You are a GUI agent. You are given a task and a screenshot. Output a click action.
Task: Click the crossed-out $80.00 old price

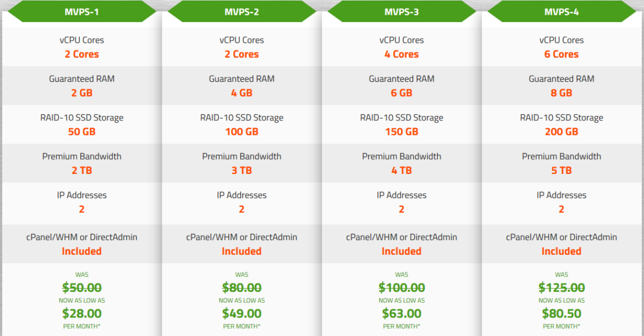coord(242,287)
